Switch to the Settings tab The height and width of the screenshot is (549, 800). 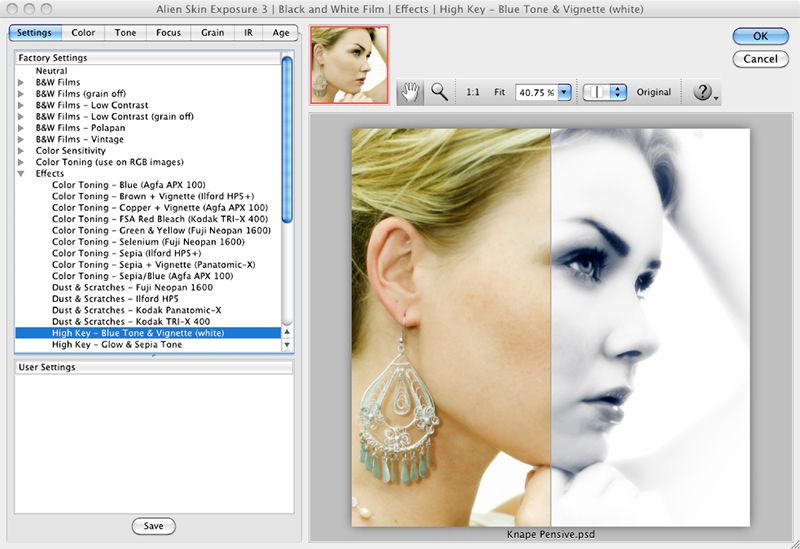pyautogui.click(x=35, y=33)
